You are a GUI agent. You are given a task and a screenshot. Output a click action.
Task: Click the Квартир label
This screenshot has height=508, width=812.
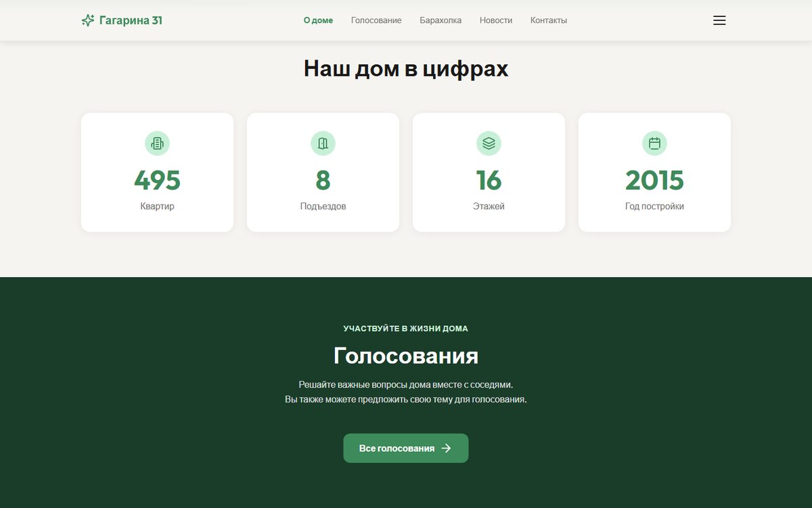157,206
